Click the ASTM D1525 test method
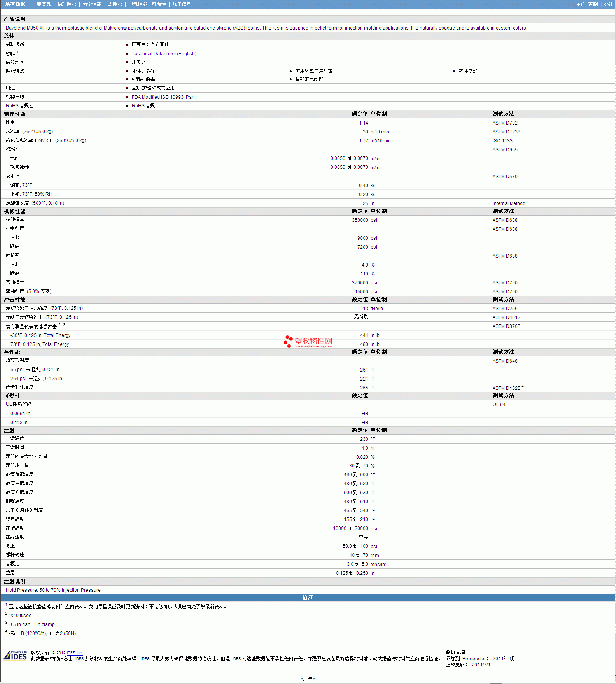 point(506,388)
